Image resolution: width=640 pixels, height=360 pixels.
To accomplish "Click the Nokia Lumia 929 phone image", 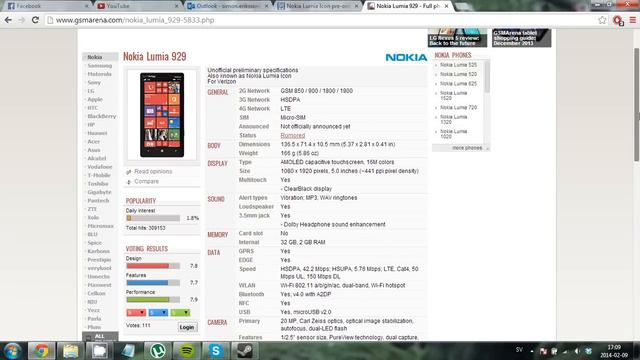I will (x=162, y=115).
